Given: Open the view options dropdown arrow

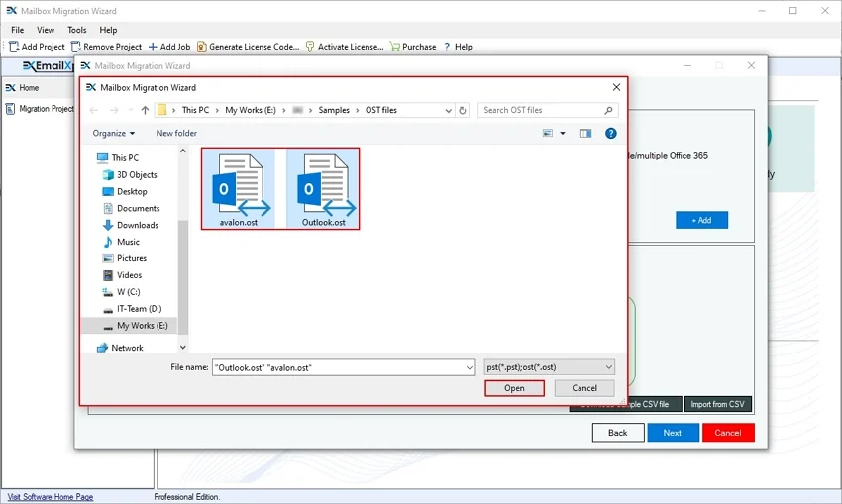Looking at the screenshot, I should (563, 133).
